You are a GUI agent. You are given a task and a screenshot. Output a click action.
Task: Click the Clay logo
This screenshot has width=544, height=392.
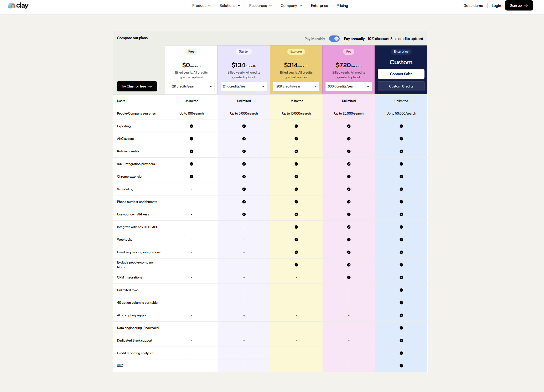pos(18,6)
